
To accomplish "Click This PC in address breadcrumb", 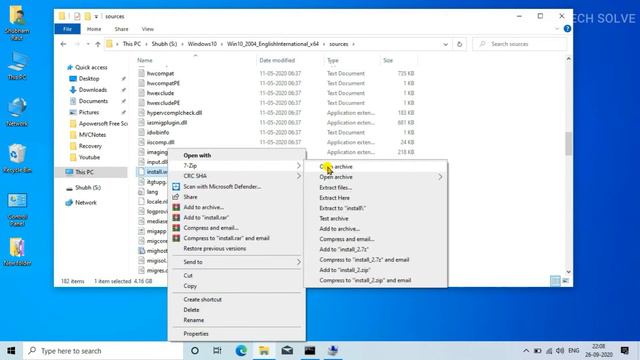I will (x=131, y=44).
